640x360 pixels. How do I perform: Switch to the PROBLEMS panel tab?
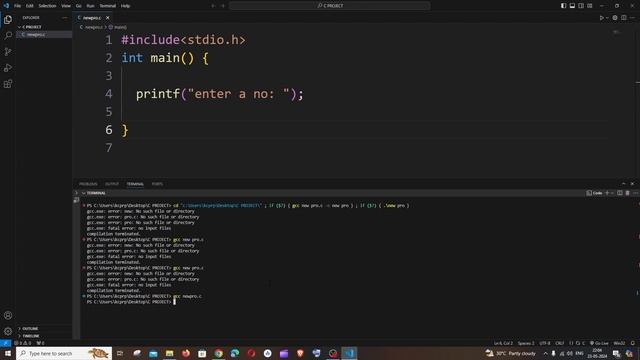[x=88, y=184]
